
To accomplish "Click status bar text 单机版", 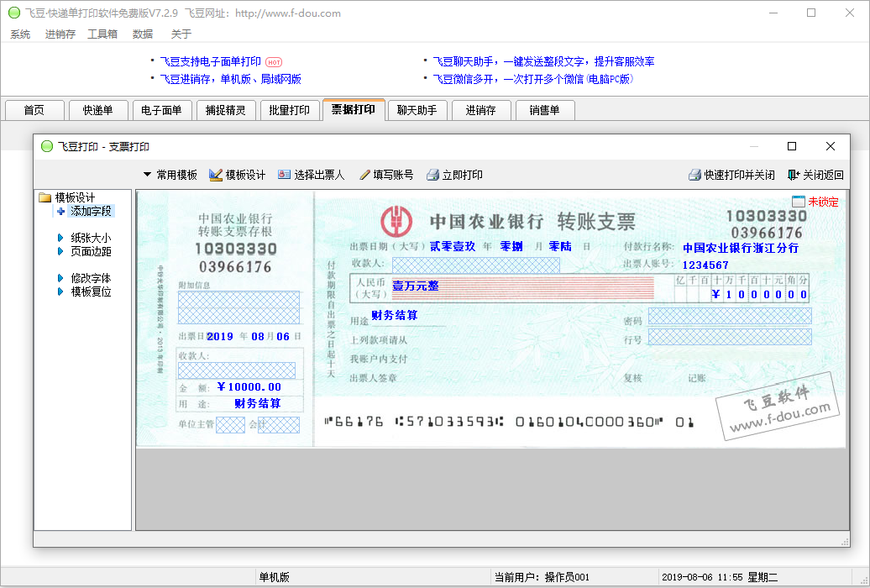I will (x=275, y=577).
